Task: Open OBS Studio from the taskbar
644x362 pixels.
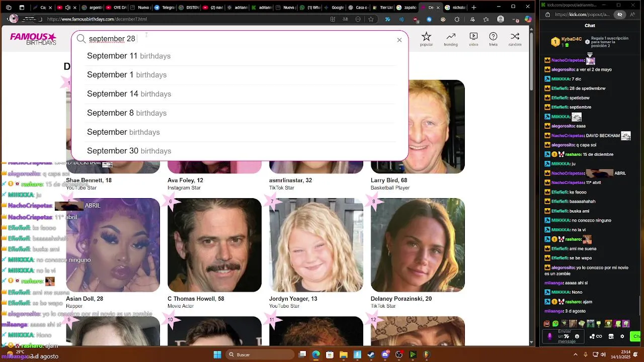Action: (399, 354)
